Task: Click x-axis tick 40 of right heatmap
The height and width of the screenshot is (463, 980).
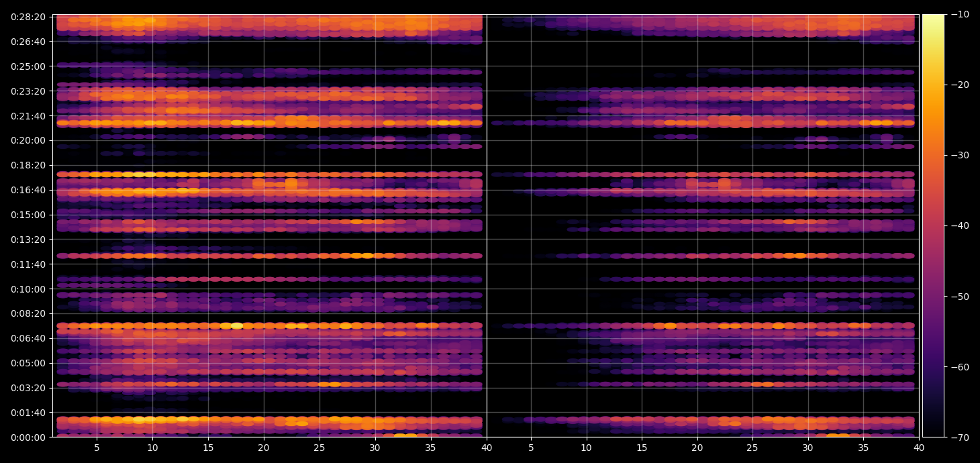Action: point(919,448)
